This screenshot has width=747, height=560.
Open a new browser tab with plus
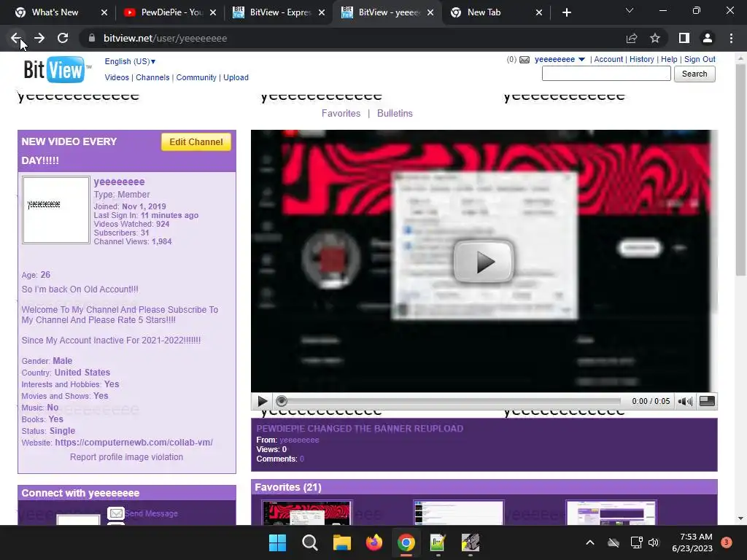tap(566, 12)
